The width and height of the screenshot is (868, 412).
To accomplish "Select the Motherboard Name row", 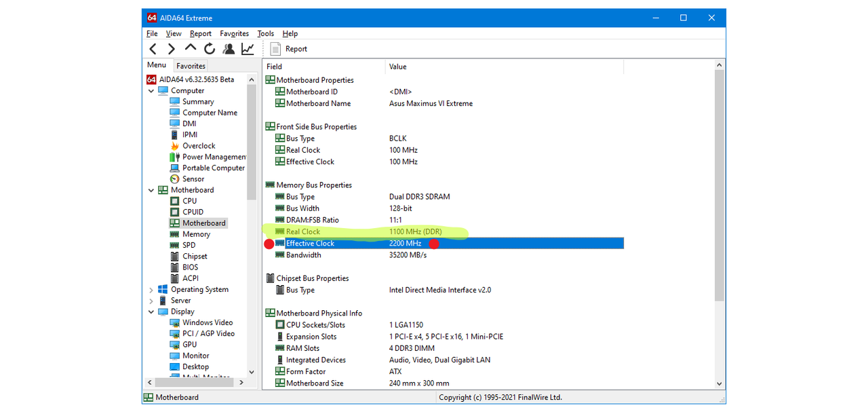I will tap(443, 103).
